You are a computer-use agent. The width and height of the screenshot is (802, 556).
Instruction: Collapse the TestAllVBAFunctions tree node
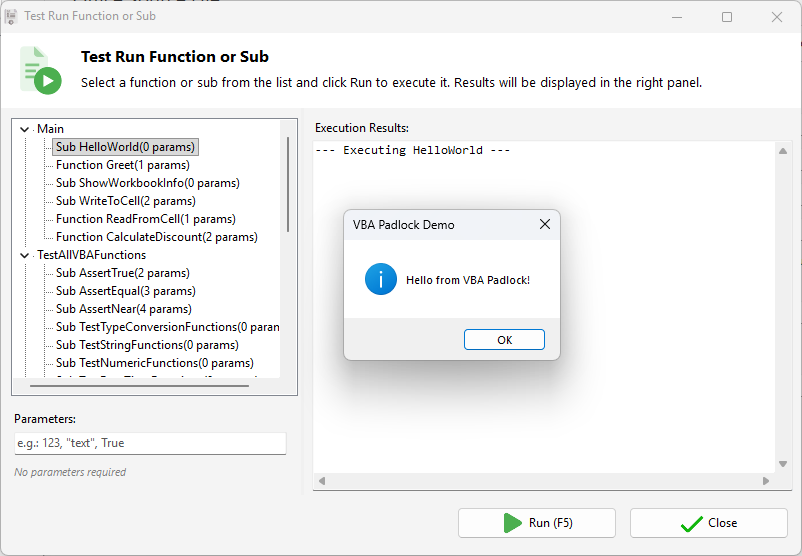(24, 255)
